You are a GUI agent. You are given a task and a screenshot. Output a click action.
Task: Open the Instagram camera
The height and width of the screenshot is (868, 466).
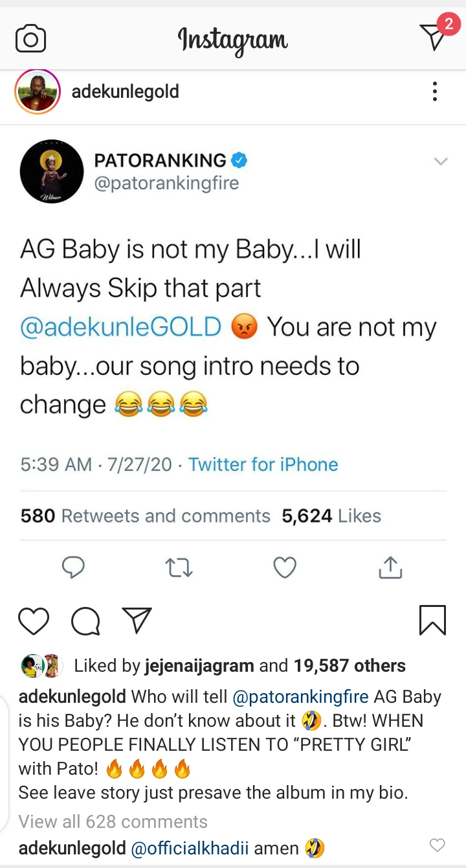(30, 39)
